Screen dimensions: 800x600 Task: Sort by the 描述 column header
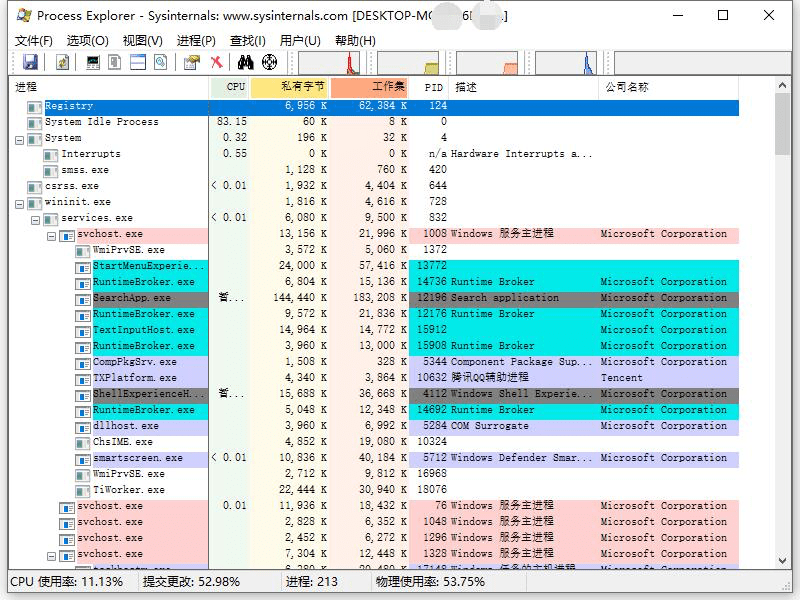[x=523, y=87]
